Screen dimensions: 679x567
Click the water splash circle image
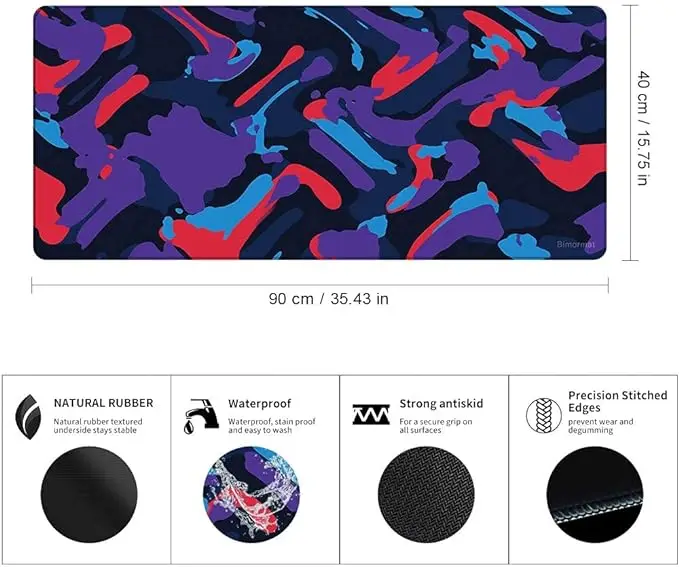tap(251, 494)
